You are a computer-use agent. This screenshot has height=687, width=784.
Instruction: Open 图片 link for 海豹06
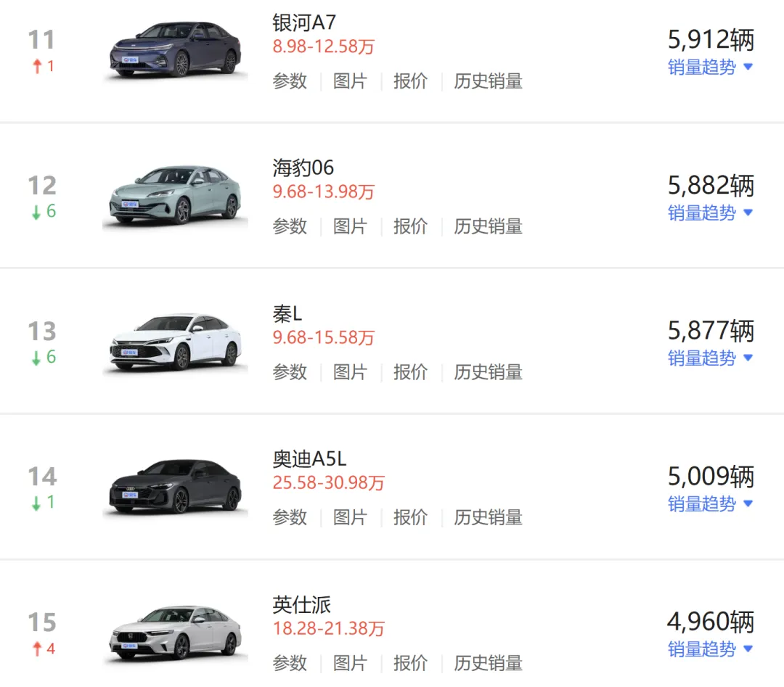[350, 226]
